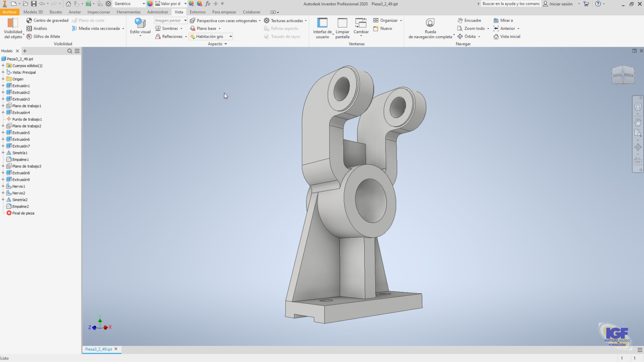The height and width of the screenshot is (362, 644).
Task: Click the help search input field
Action: pos(510,4)
